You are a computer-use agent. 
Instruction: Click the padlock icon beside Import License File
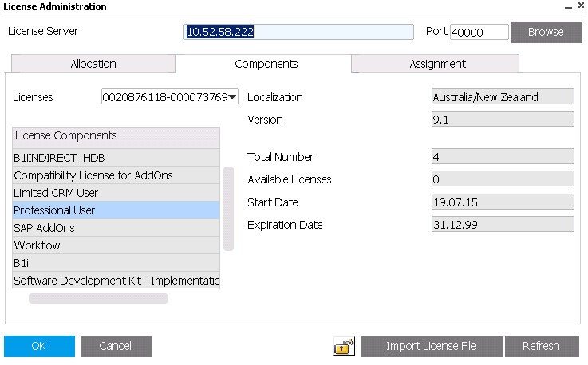[344, 346]
